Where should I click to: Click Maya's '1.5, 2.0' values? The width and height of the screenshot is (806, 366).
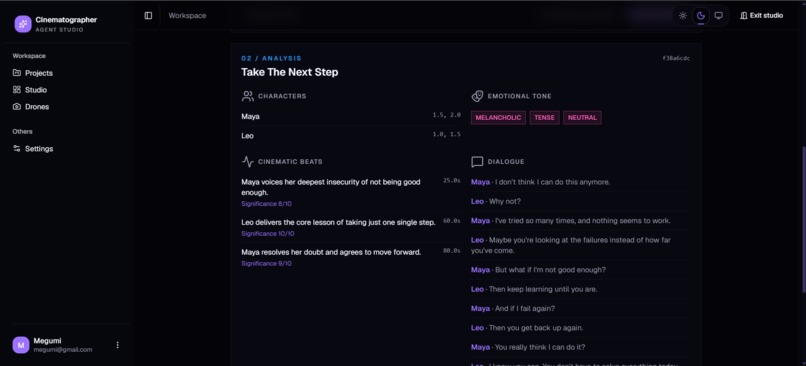[x=447, y=115]
